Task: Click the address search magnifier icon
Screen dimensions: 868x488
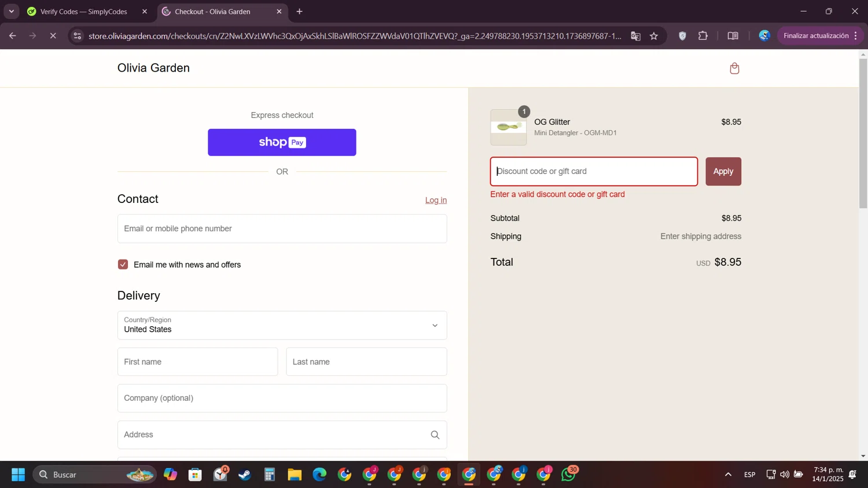Action: tap(435, 435)
